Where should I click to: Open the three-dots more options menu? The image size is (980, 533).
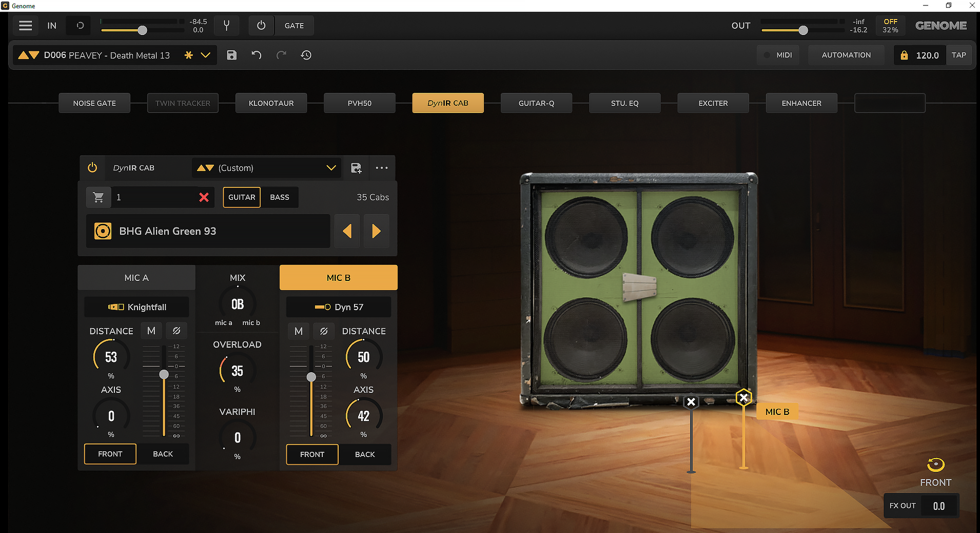(382, 168)
